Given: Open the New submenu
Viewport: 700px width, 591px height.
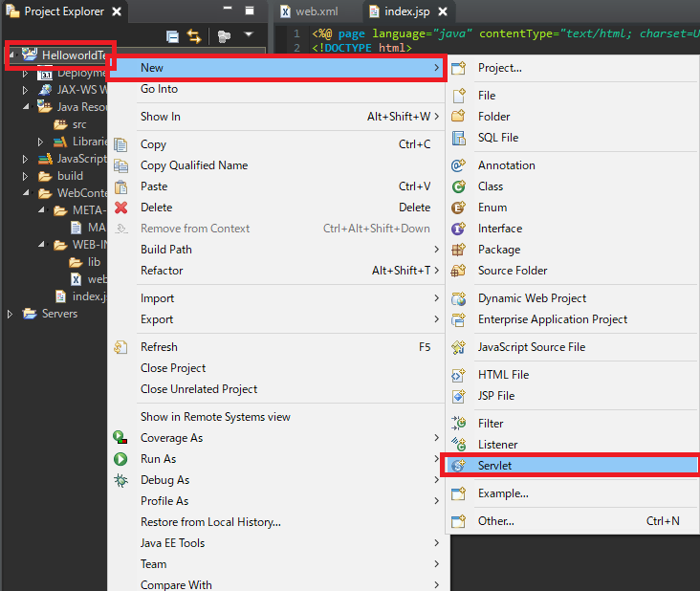Looking at the screenshot, I should [x=276, y=68].
